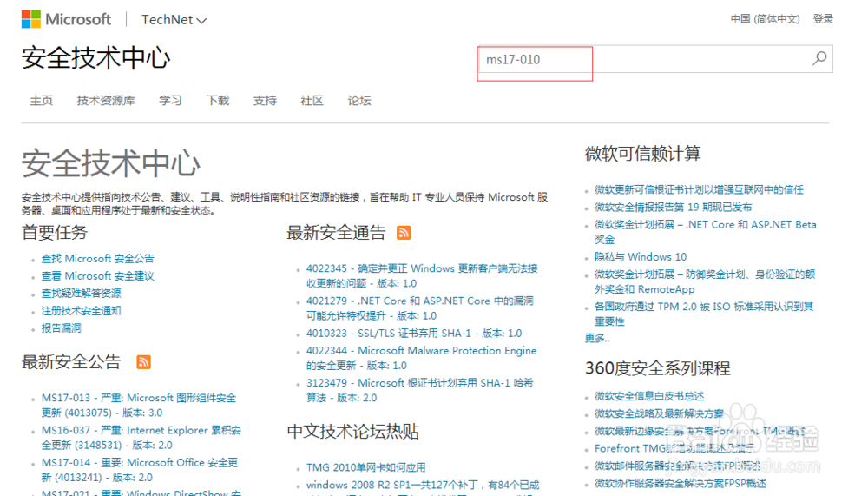Click the Microsoft logo
868x496 pixels.
pyautogui.click(x=67, y=19)
